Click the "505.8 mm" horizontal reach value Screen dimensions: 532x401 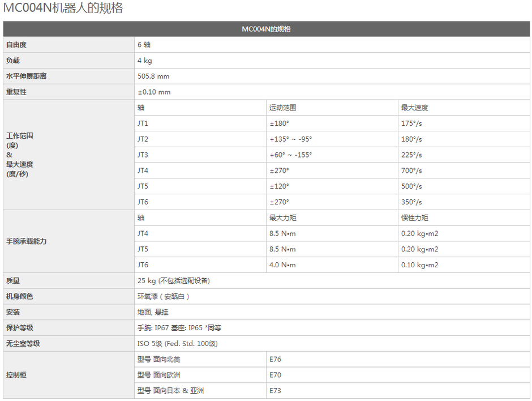tap(153, 76)
